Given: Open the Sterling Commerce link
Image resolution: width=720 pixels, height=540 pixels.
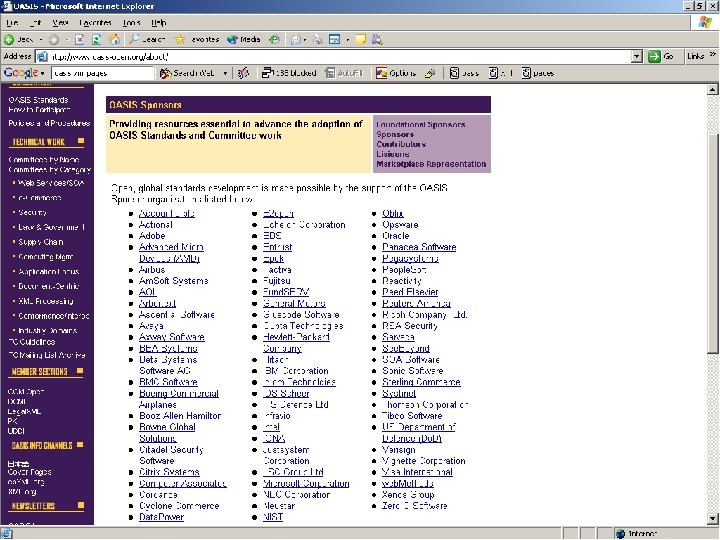Looking at the screenshot, I should pyautogui.click(x=421, y=382).
